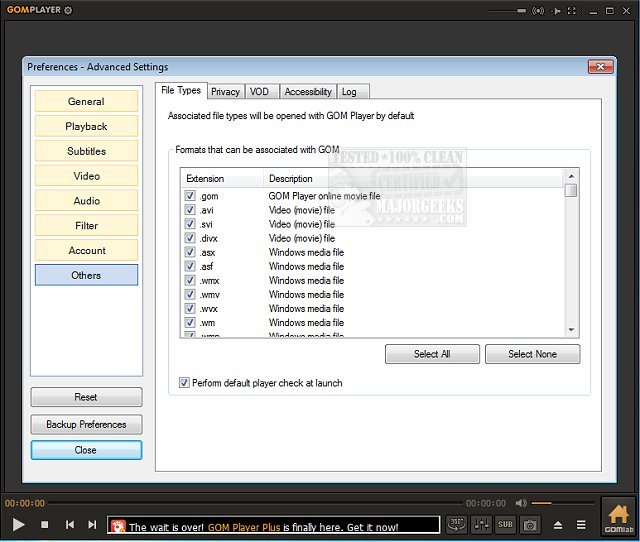Screen dimensions: 640x542
Task: Toggle the .wm extension checkbox
Action: 190,322
